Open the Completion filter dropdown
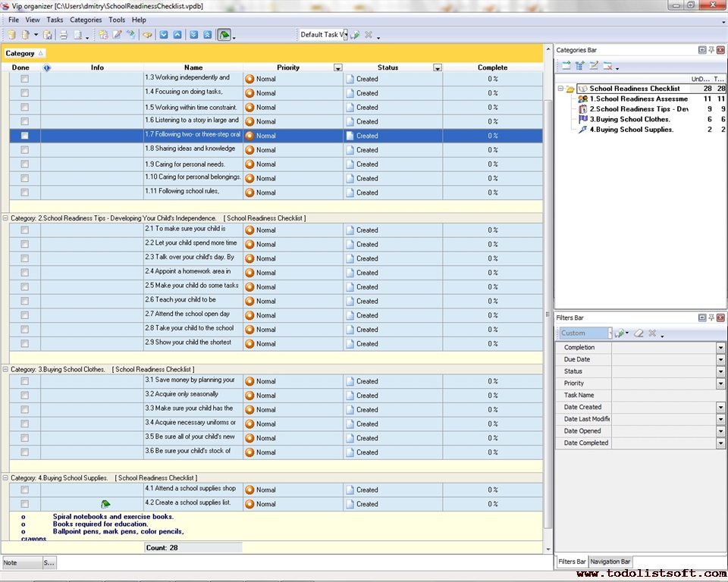The image size is (728, 582). pyautogui.click(x=720, y=348)
